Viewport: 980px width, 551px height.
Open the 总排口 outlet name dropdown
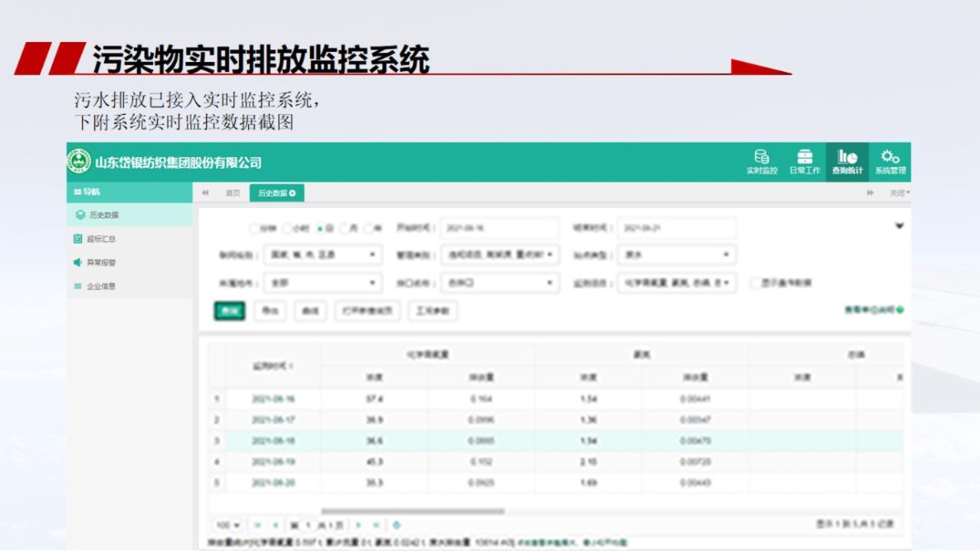(x=500, y=283)
